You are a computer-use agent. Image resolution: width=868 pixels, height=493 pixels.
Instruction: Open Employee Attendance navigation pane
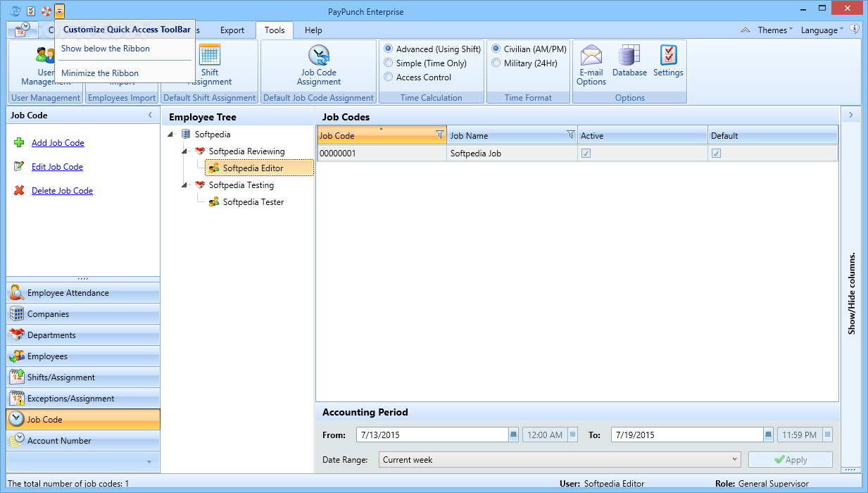[83, 293]
